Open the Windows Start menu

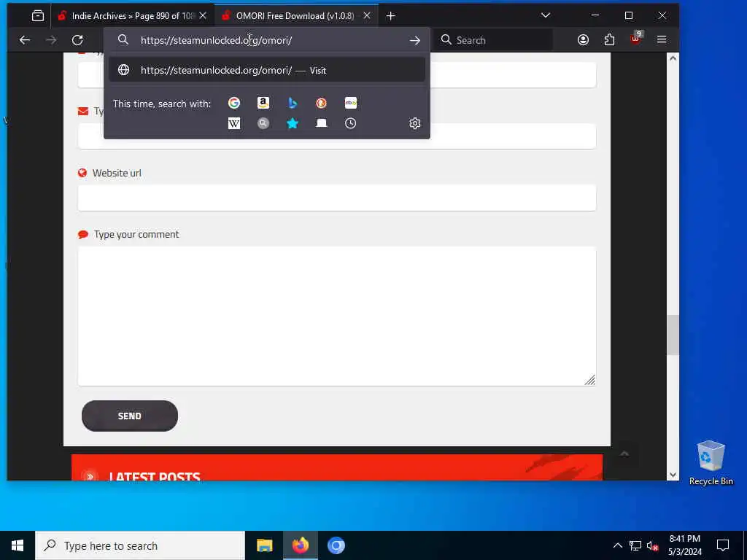[x=18, y=545]
